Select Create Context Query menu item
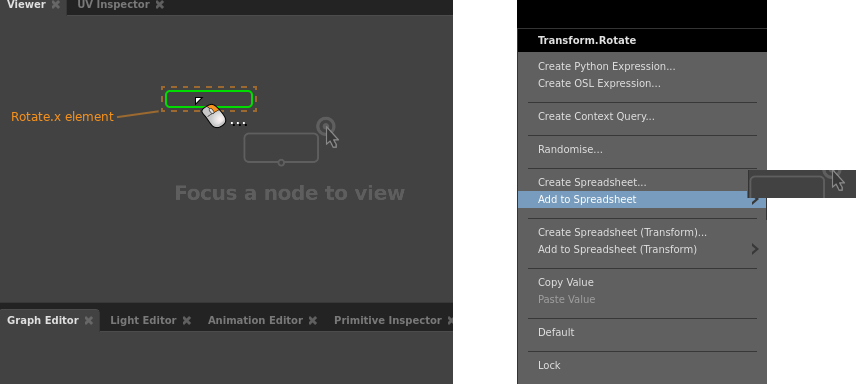Screen dimensions: 856x384 point(596,116)
